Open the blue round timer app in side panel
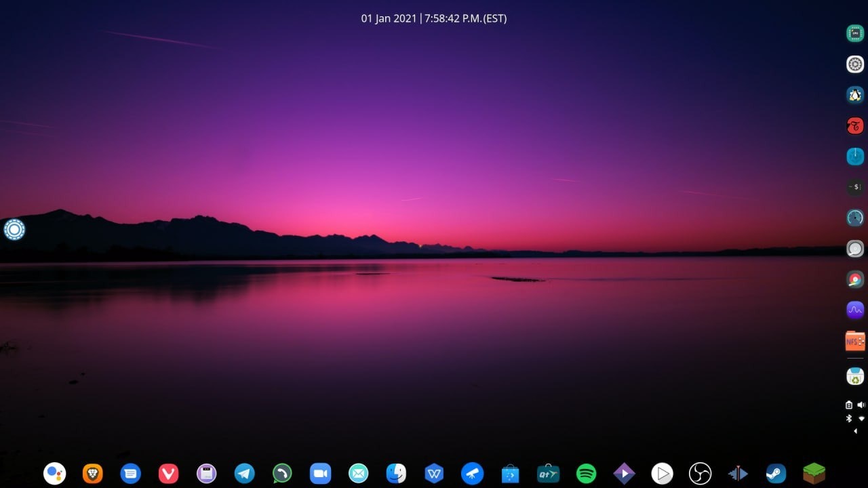The height and width of the screenshot is (488, 868). click(855, 157)
